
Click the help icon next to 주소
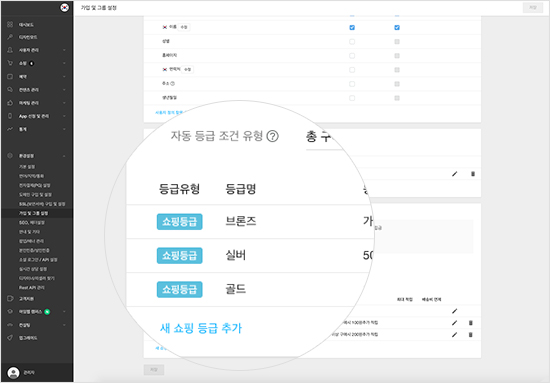173,83
